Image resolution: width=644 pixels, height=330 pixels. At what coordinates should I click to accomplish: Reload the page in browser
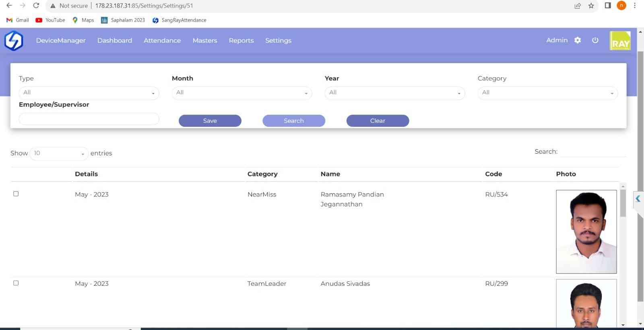point(36,6)
